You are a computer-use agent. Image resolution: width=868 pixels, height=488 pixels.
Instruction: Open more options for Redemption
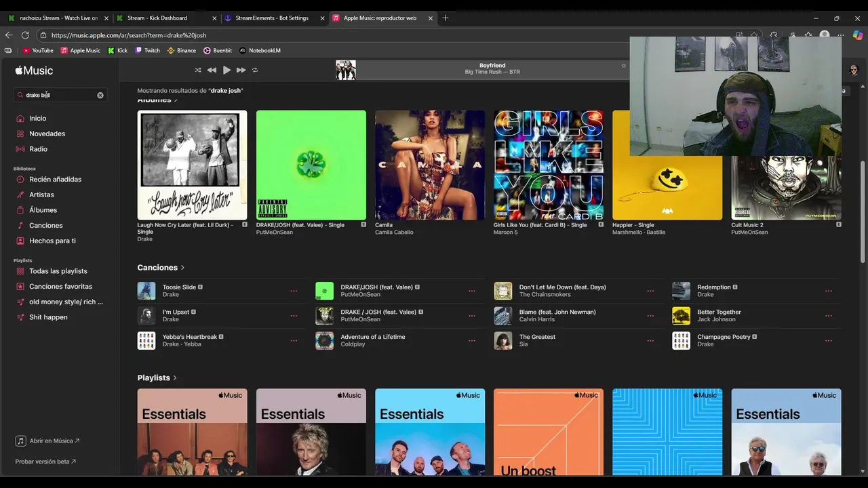coord(829,291)
